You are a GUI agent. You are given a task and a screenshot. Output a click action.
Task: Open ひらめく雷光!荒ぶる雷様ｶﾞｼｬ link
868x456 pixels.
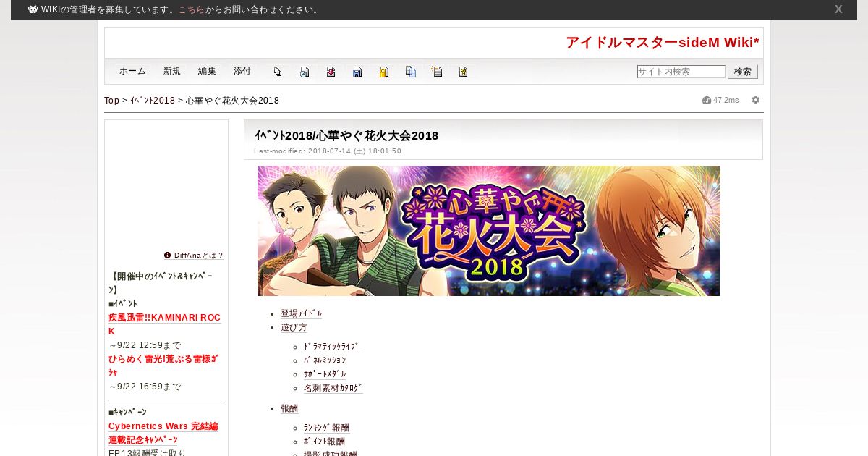[x=163, y=366]
